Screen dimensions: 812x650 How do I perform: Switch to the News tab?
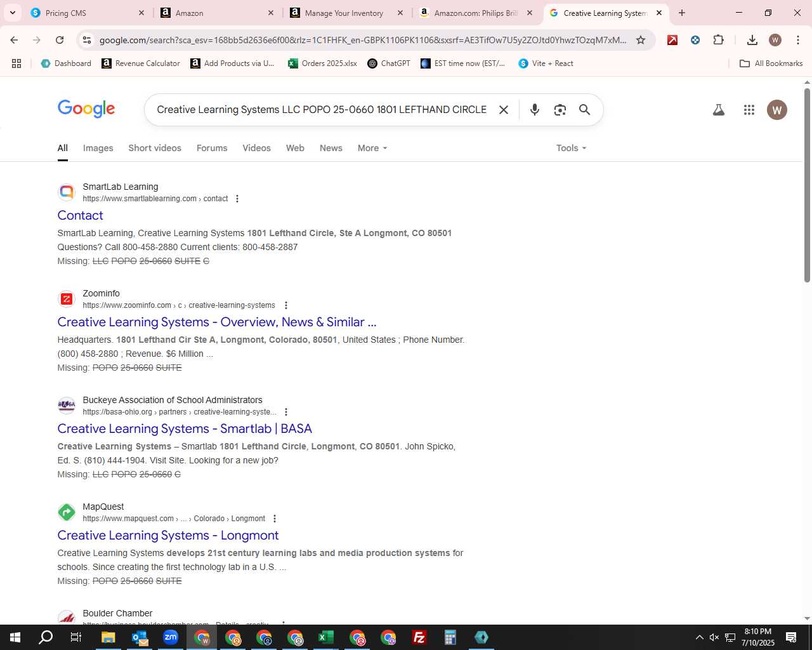click(331, 148)
